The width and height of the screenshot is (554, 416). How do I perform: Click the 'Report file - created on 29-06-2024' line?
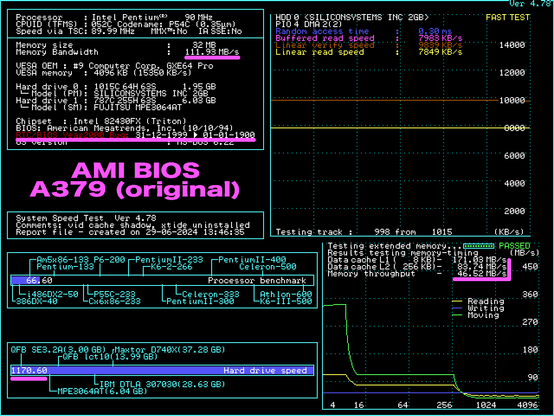(130, 232)
